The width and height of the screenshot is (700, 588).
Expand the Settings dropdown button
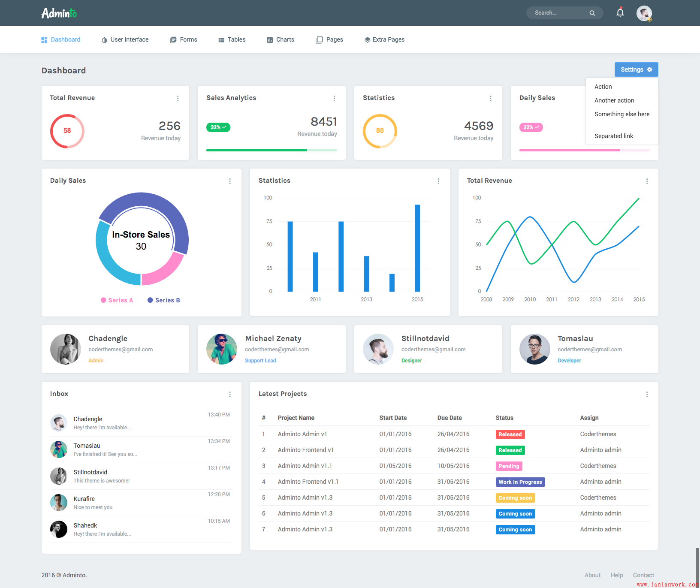coord(636,69)
